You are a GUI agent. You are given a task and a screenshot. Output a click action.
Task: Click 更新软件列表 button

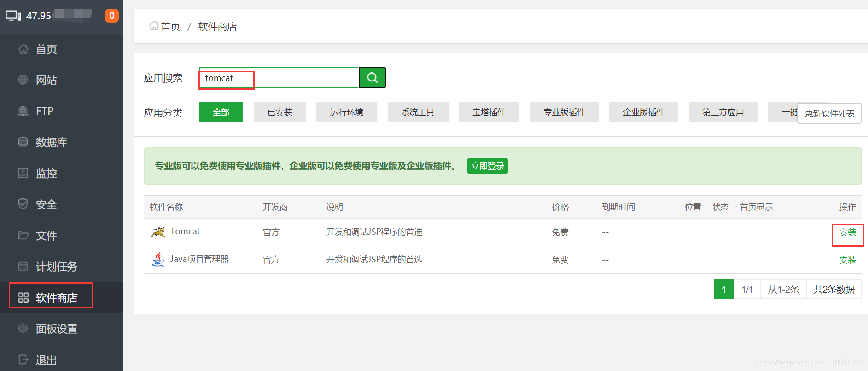[829, 113]
